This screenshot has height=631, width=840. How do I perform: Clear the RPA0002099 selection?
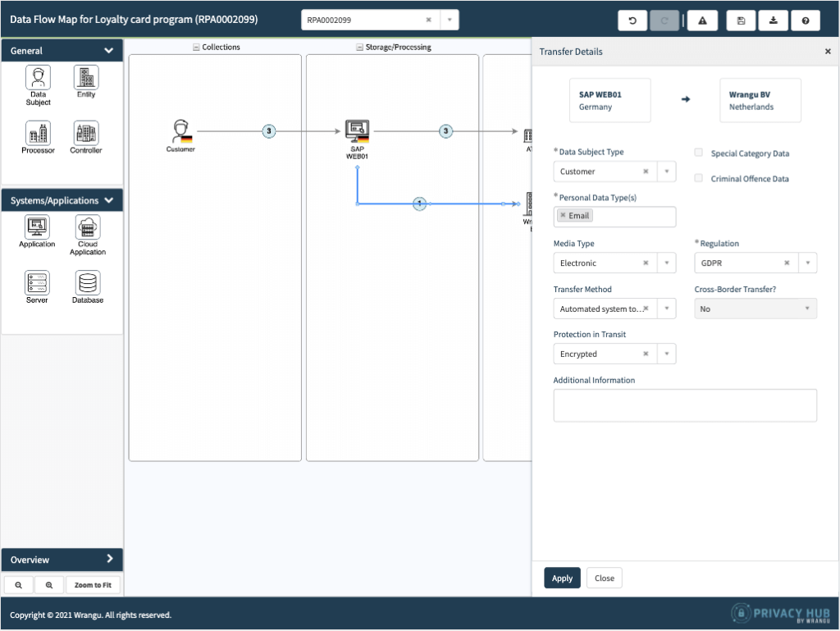point(428,20)
